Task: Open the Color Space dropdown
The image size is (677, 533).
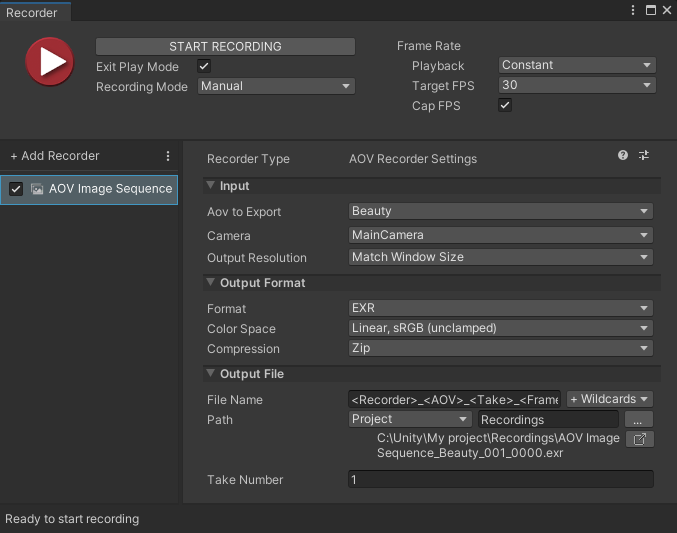Action: point(501,328)
